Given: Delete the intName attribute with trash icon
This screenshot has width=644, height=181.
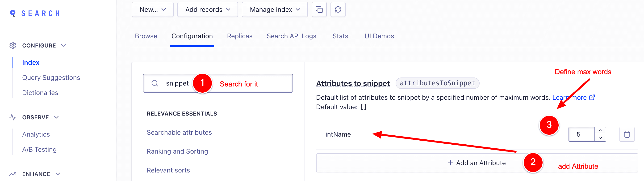Looking at the screenshot, I should [x=627, y=134].
